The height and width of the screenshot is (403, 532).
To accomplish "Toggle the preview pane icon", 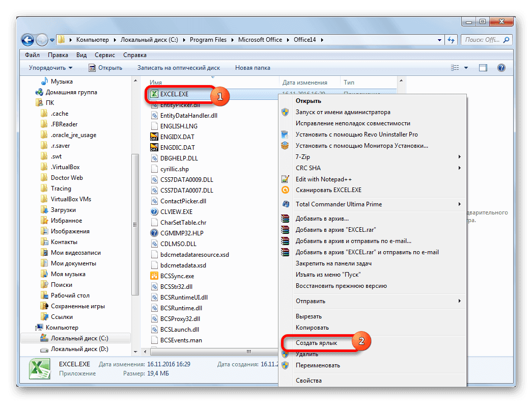I will tap(483, 68).
